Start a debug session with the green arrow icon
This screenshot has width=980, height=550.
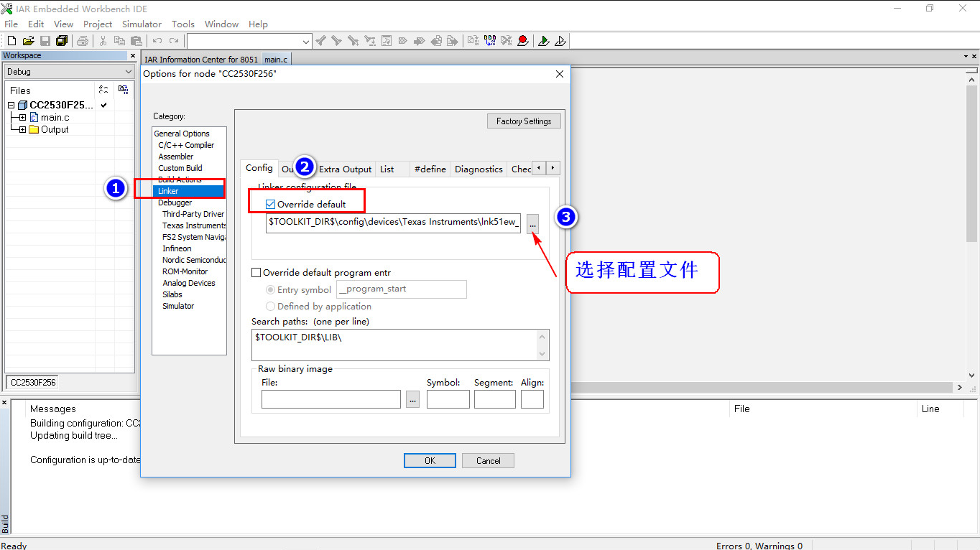tap(544, 41)
